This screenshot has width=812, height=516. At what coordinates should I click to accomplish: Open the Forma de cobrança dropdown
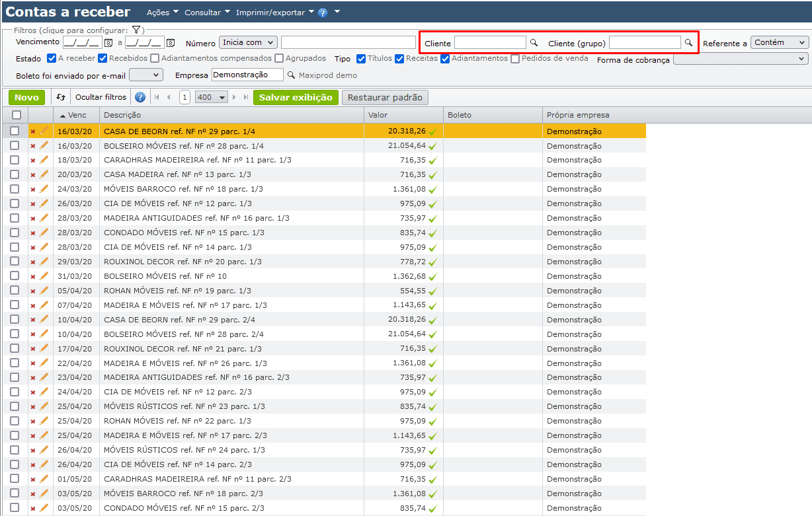pos(741,59)
